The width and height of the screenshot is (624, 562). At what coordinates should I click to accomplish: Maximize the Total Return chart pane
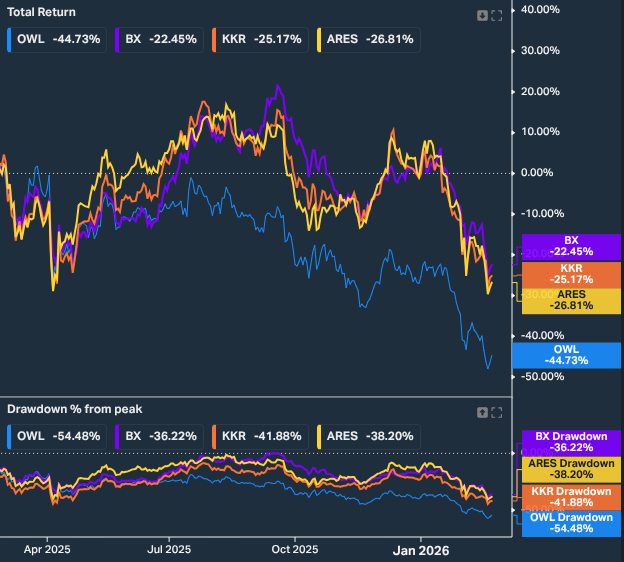tap(496, 14)
